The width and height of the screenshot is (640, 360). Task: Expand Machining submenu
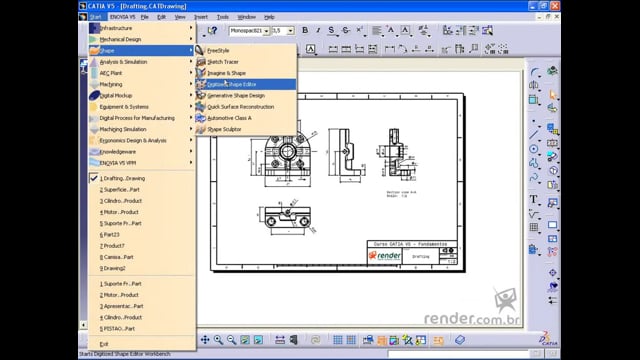[x=142, y=84]
